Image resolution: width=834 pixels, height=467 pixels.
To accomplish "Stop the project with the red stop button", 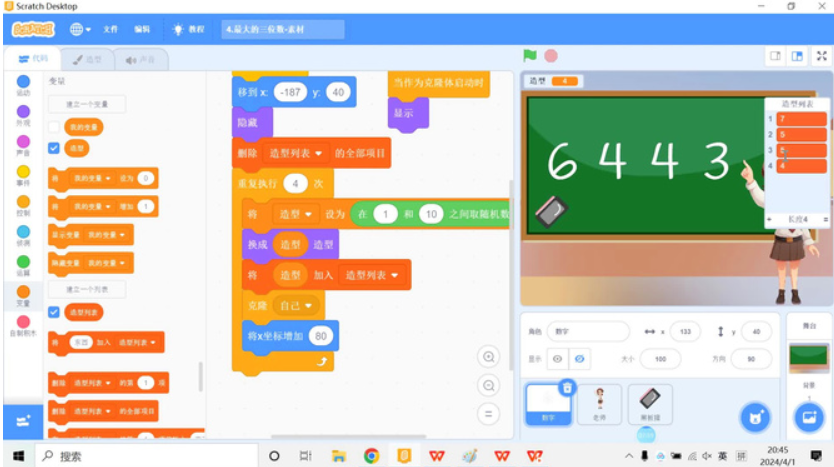I will click(551, 56).
